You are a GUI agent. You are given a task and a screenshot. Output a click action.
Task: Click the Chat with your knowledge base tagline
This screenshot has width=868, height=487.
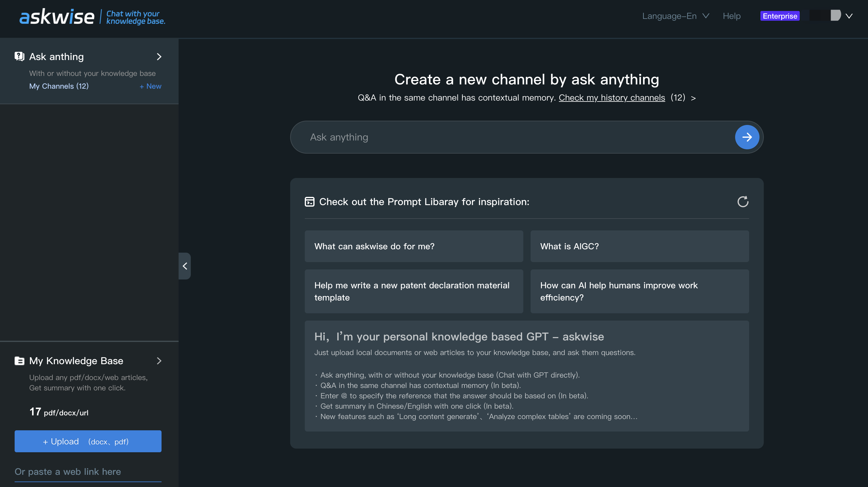pyautogui.click(x=135, y=17)
